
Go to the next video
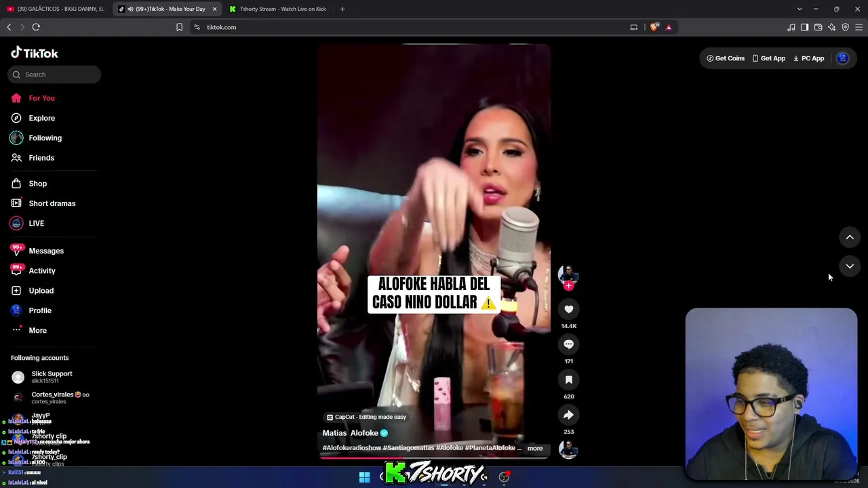tap(850, 266)
